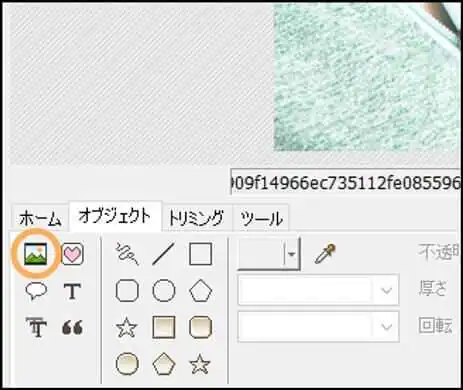This screenshot has width=463, height=390.
Task: Switch to the ホーム tab
Action: click(x=40, y=219)
